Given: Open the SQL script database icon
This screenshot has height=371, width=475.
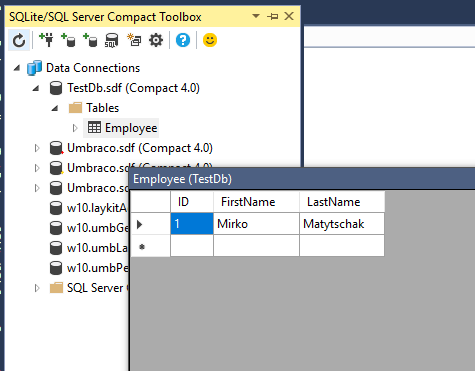Looking at the screenshot, I should 112,40.
